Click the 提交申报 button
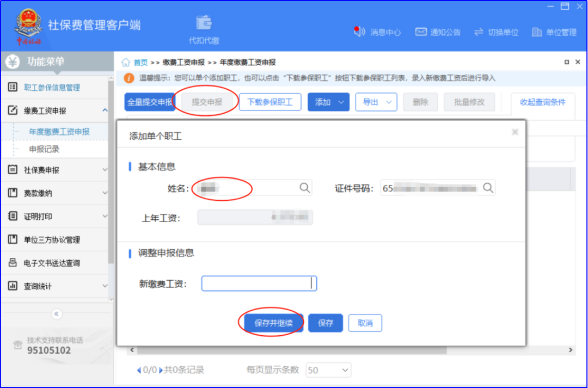This screenshot has width=588, height=388. coord(207,102)
